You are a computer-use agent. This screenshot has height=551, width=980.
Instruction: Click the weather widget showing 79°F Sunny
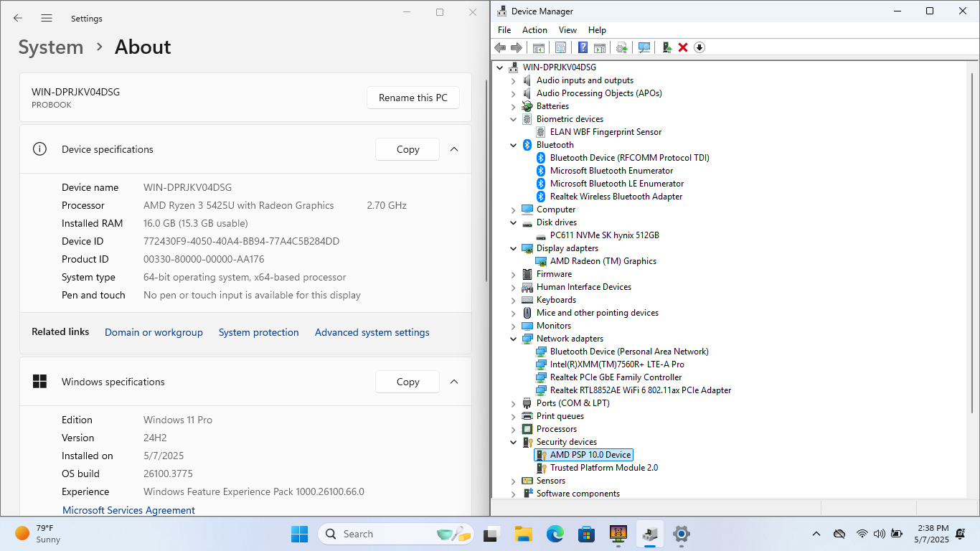pos(39,534)
